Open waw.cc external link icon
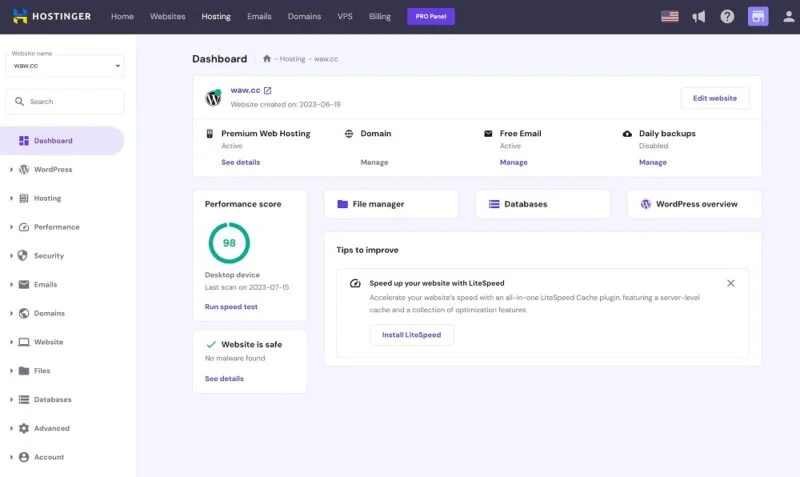Screen dimensions: 800x477 click(x=267, y=91)
